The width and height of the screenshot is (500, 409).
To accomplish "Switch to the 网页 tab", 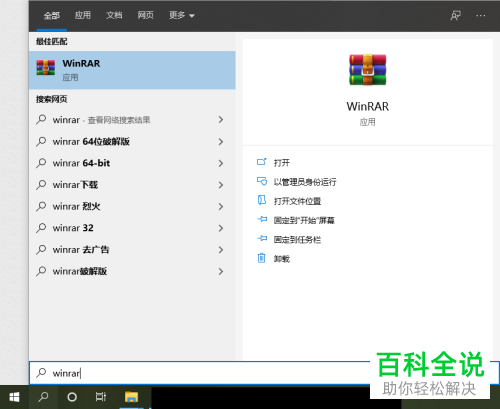I will (x=146, y=15).
